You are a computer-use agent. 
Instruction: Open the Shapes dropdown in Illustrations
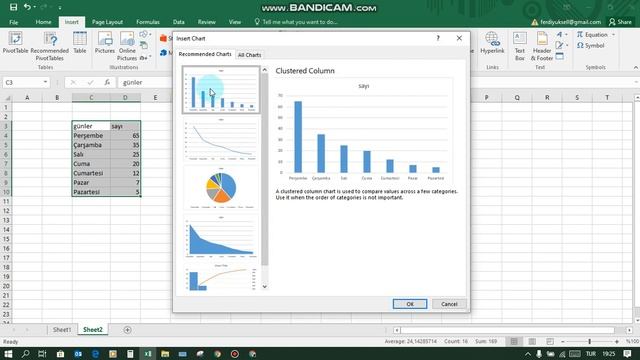coord(145,35)
